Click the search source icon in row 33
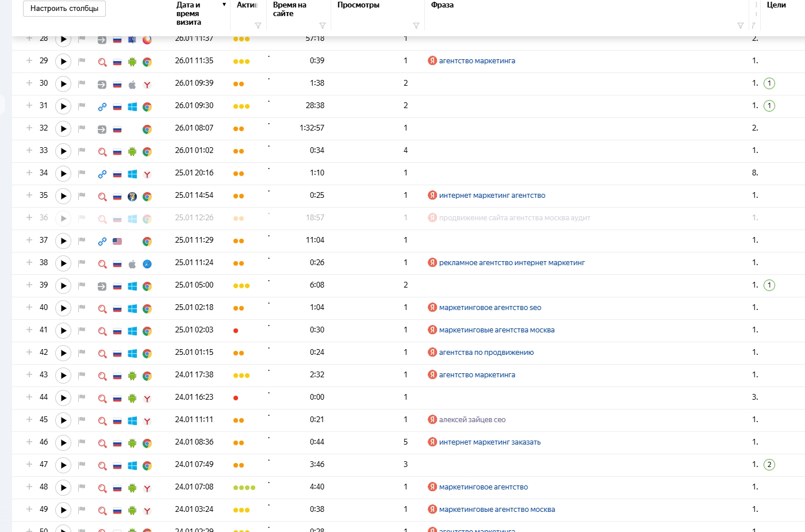The height and width of the screenshot is (532, 805). (102, 152)
